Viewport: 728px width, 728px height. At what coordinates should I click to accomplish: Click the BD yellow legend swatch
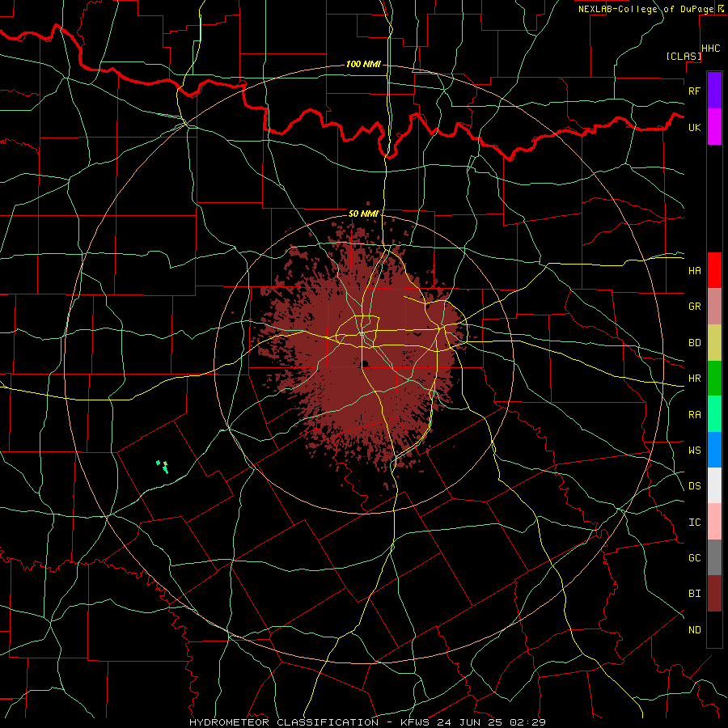point(714,342)
